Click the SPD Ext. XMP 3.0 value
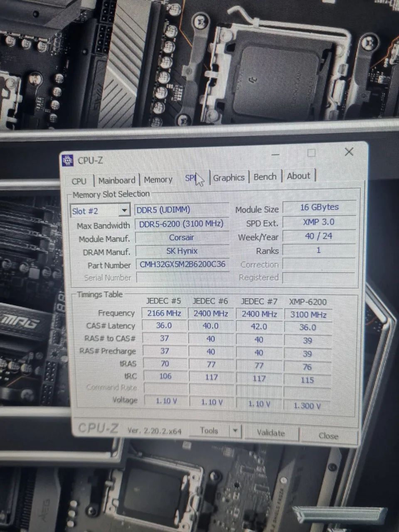 (x=319, y=222)
